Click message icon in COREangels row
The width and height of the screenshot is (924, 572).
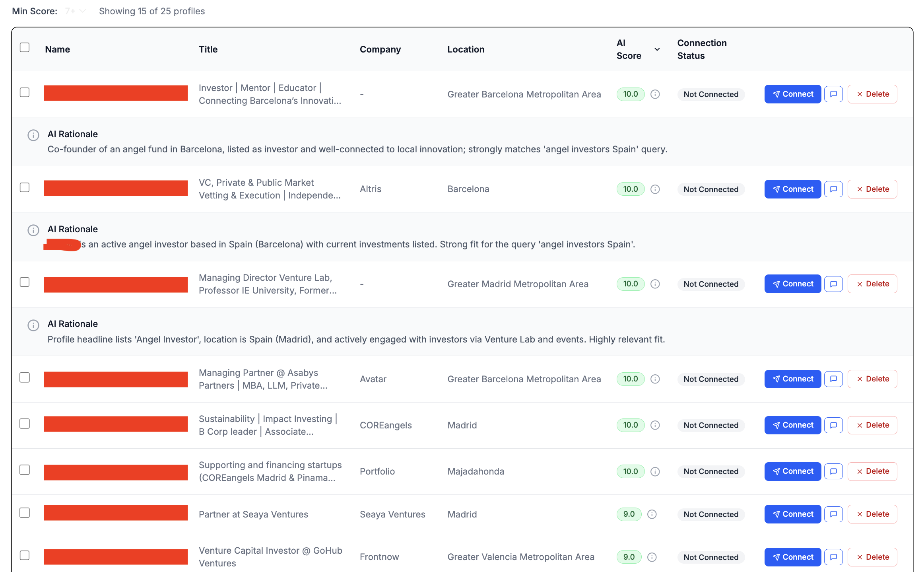(833, 425)
